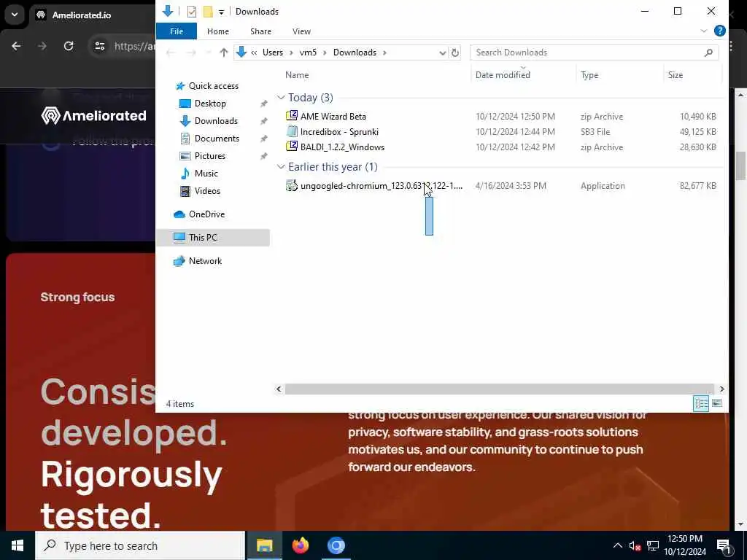
Task: Sort files by Date modified column
Action: tap(503, 75)
